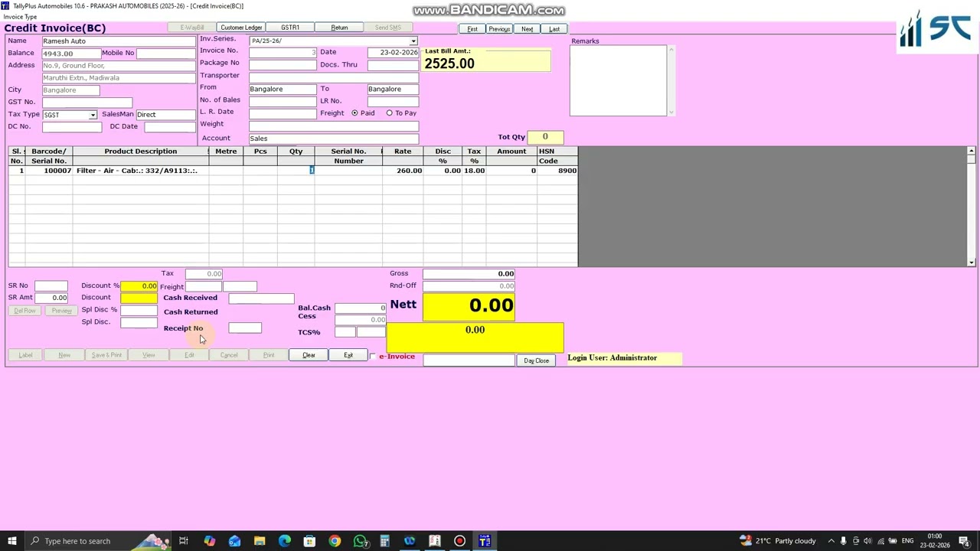
Task: Open the GSTR1 report button
Action: [289, 28]
